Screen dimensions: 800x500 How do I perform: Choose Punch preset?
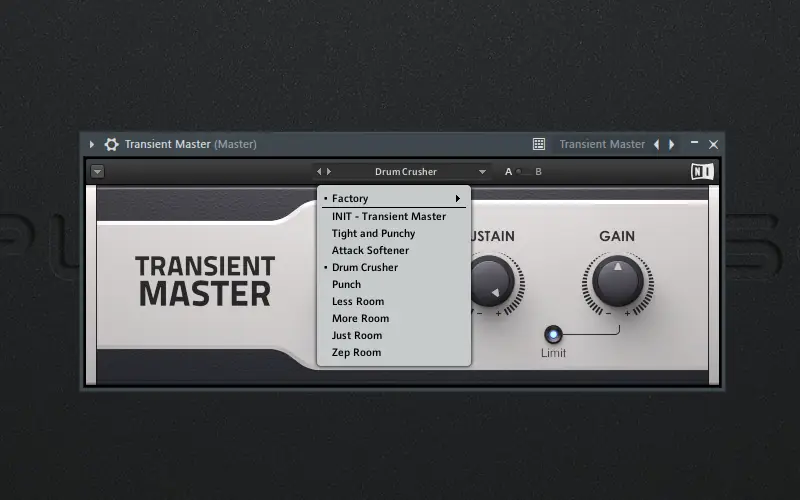394,284
